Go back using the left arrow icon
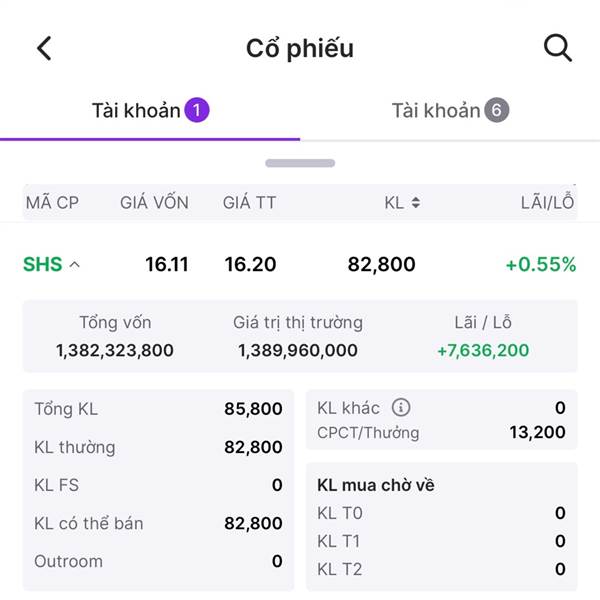This screenshot has width=600, height=600. click(x=44, y=49)
